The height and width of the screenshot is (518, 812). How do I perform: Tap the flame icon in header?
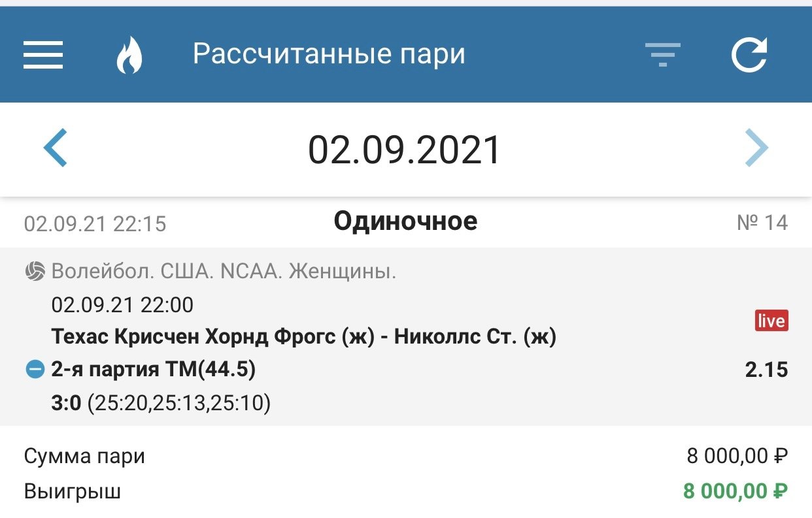tap(129, 55)
